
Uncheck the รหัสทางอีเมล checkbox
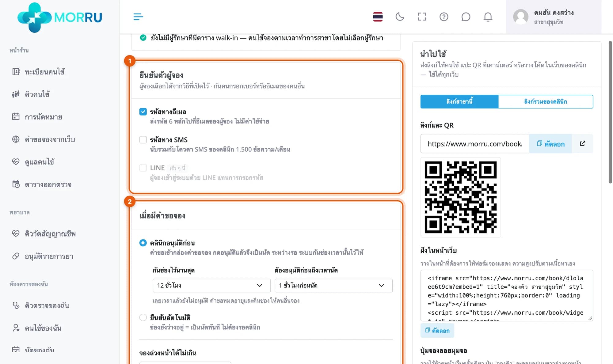tap(143, 112)
